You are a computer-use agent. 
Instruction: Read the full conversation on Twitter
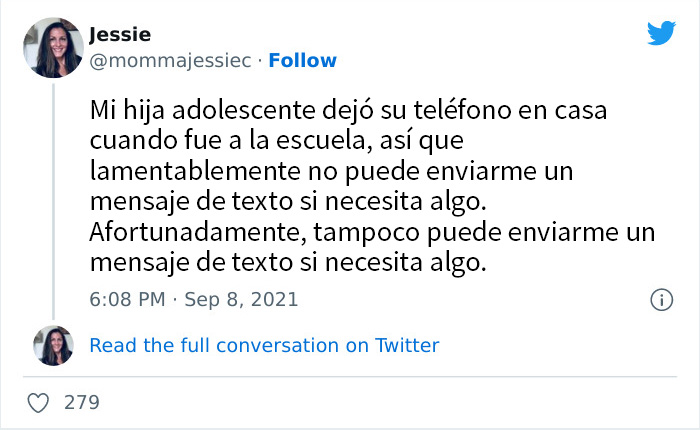point(264,346)
